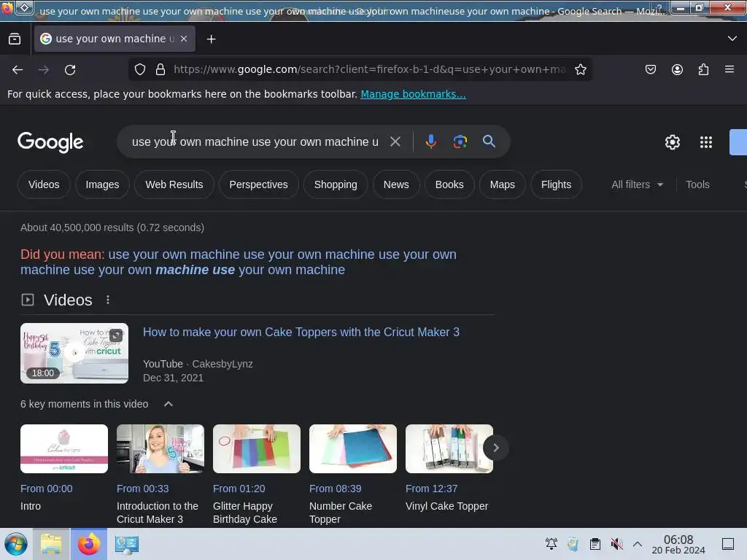The image size is (747, 560).
Task: Click inside the Google search input
Action: [255, 141]
